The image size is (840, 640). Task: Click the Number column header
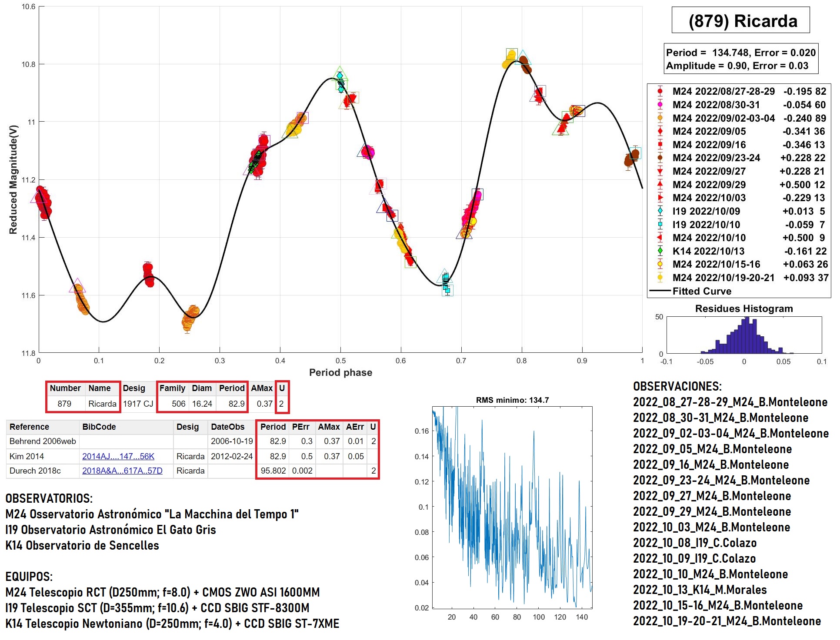(65, 388)
